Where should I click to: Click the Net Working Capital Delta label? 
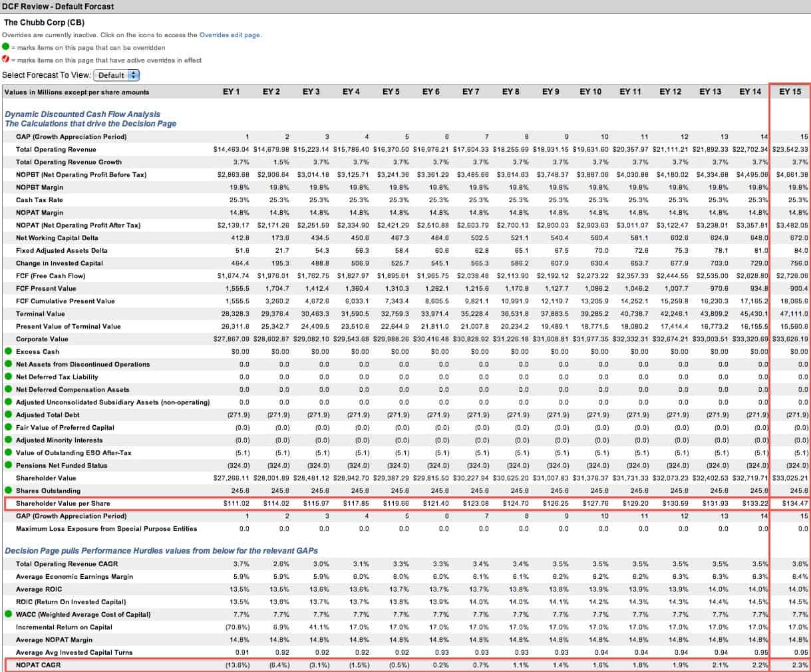57,238
